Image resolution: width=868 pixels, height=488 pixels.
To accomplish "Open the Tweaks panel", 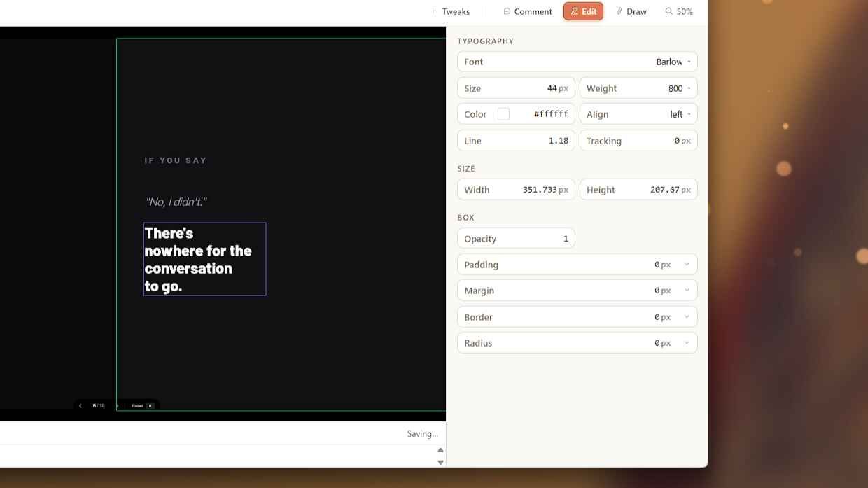I will pos(450,11).
